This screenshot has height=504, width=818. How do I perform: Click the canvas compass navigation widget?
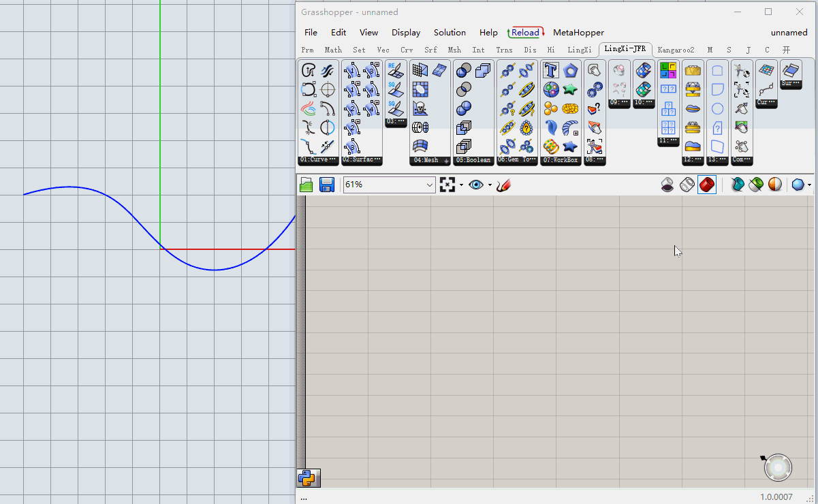(777, 467)
